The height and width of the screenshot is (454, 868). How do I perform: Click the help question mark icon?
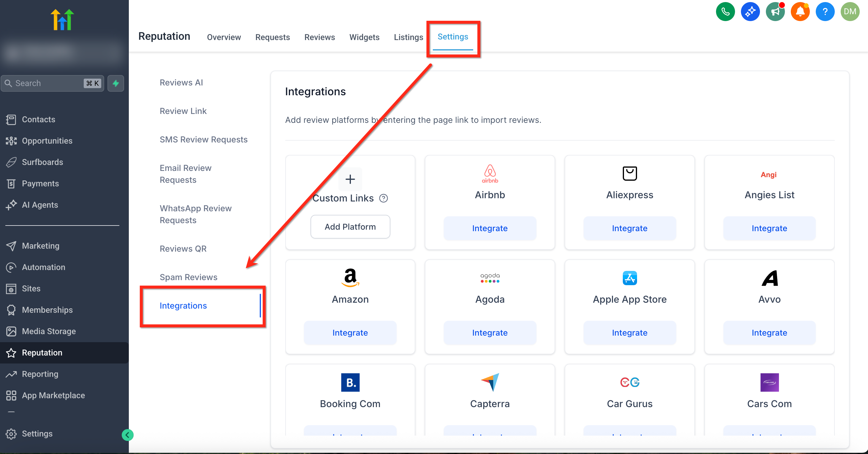tap(825, 12)
